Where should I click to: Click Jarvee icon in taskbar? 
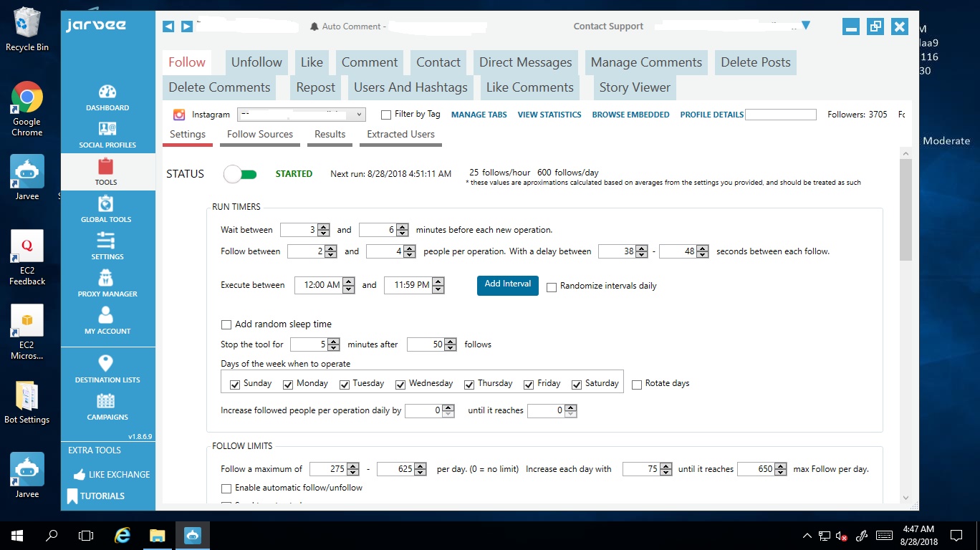coord(193,535)
